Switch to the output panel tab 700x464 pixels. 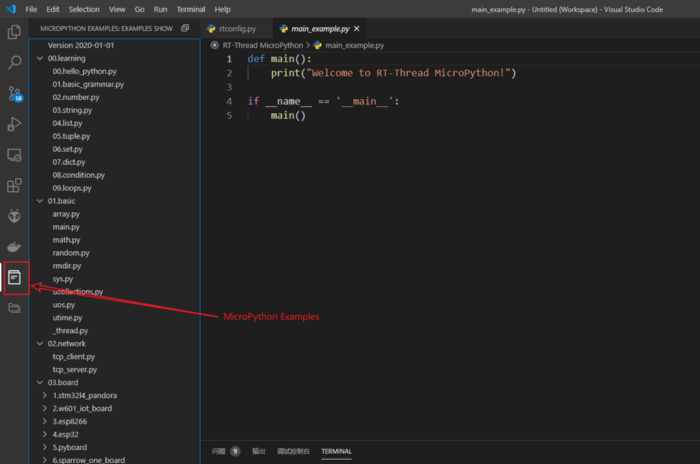[x=258, y=451]
